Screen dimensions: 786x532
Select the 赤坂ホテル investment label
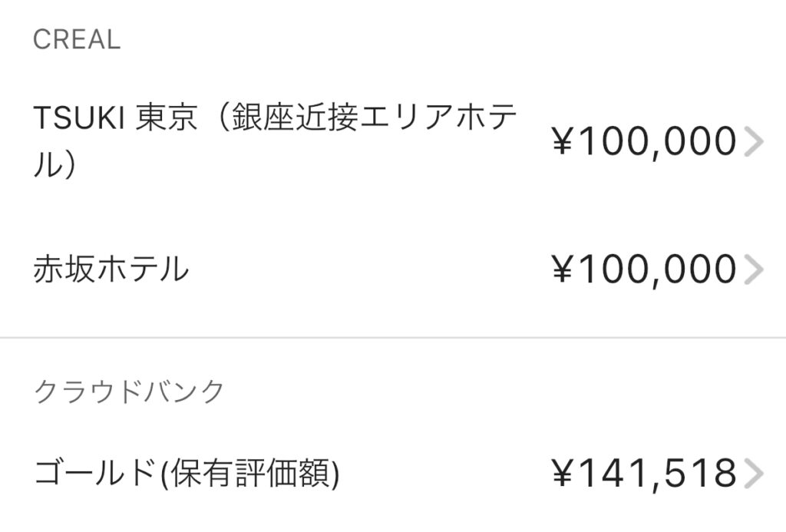coord(111,269)
